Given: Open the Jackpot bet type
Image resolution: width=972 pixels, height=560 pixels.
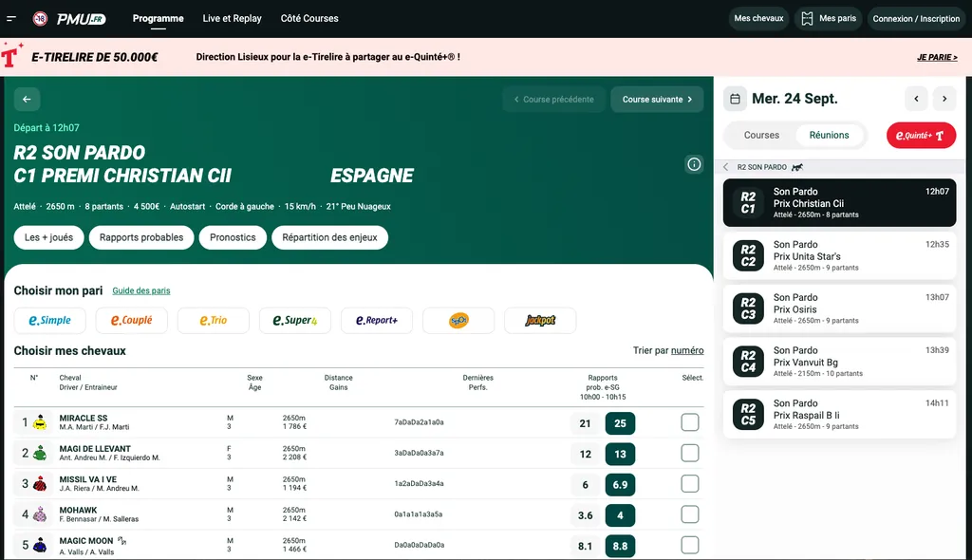Looking at the screenshot, I should 541,320.
